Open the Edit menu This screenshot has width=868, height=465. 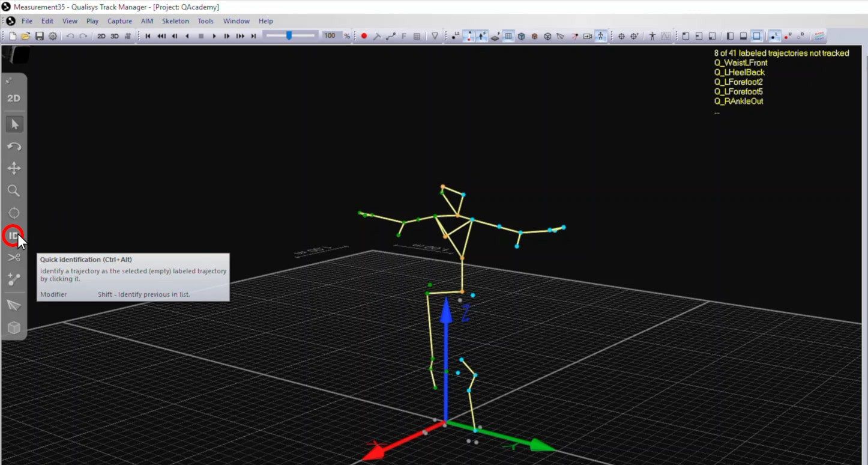tap(47, 21)
